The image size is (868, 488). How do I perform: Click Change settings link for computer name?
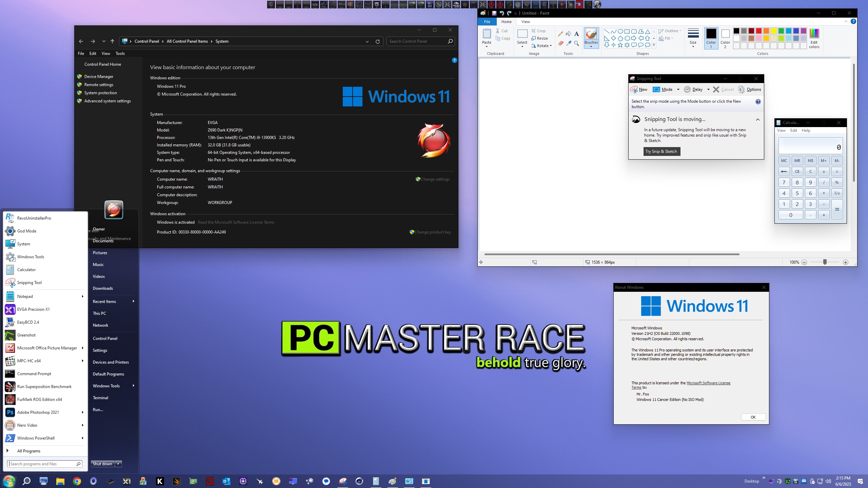tap(435, 179)
